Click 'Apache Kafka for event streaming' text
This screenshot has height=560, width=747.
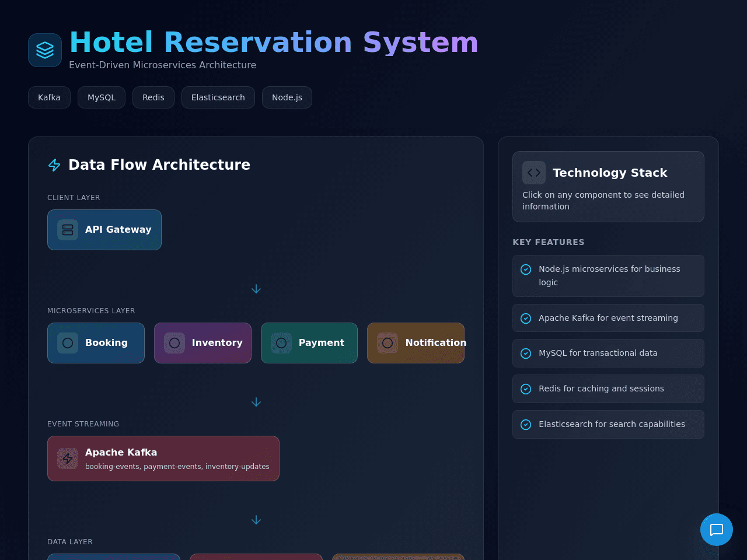click(608, 318)
